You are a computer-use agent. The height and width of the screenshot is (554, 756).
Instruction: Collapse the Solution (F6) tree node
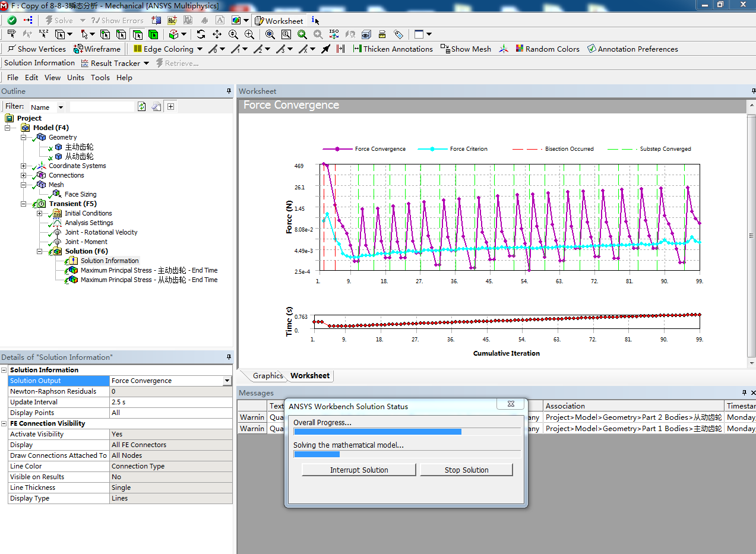click(40, 252)
